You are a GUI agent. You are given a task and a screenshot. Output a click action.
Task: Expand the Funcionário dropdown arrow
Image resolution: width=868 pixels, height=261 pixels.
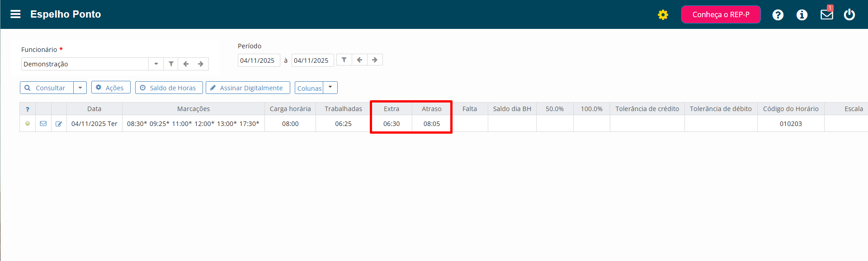click(x=156, y=64)
